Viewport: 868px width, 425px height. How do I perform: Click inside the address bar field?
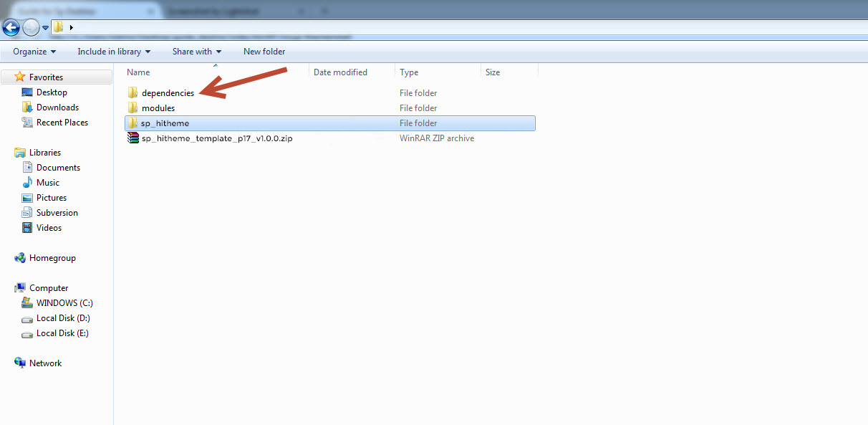pos(458,27)
